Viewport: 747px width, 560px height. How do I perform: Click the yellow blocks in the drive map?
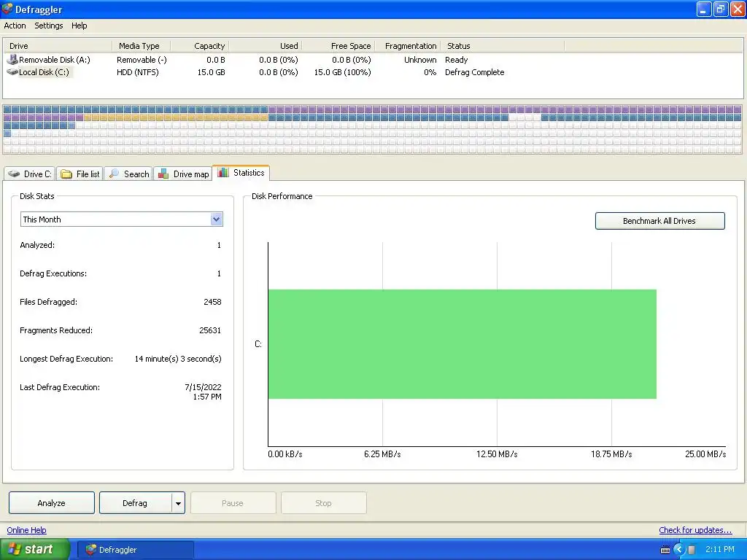pos(175,117)
